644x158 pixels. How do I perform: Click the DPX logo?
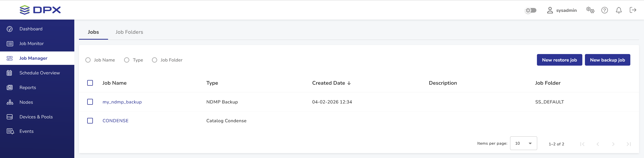tap(40, 10)
